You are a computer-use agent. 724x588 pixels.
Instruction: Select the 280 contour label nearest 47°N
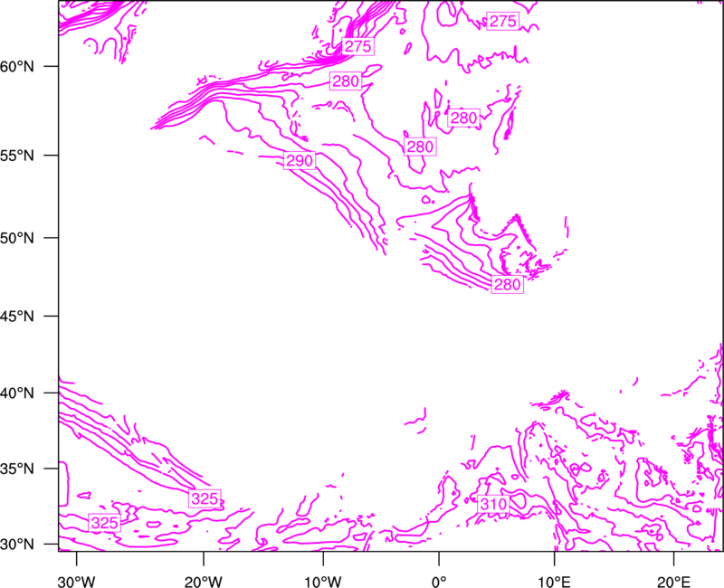click(508, 284)
